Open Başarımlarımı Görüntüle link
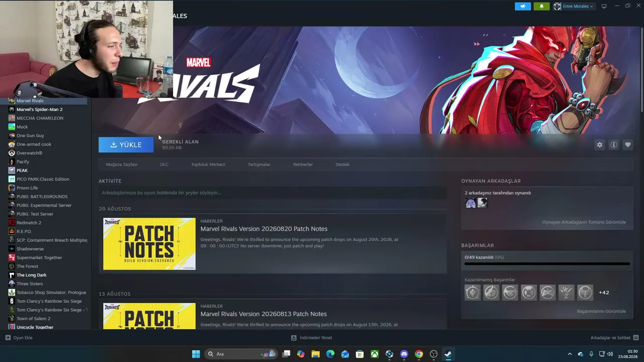Viewport: 644px width, 362px height. tap(601, 311)
